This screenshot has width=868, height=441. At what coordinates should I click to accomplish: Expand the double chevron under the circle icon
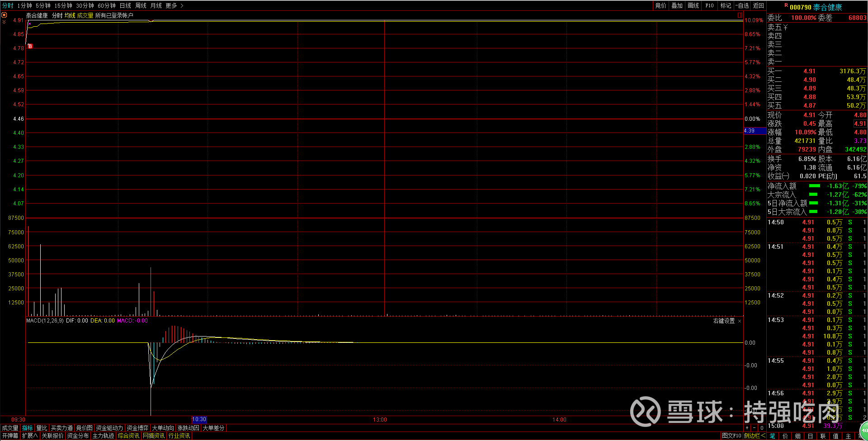tap(4, 22)
